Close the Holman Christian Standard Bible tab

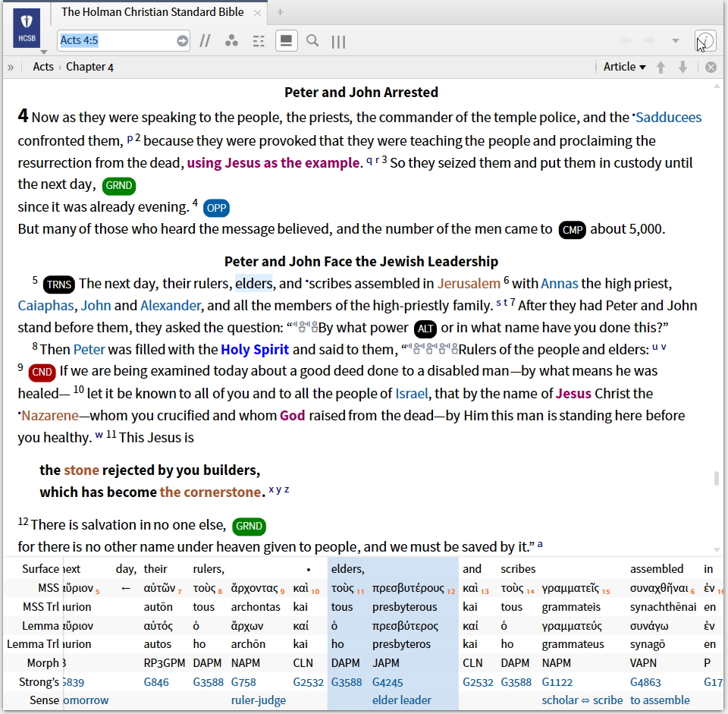257,13
